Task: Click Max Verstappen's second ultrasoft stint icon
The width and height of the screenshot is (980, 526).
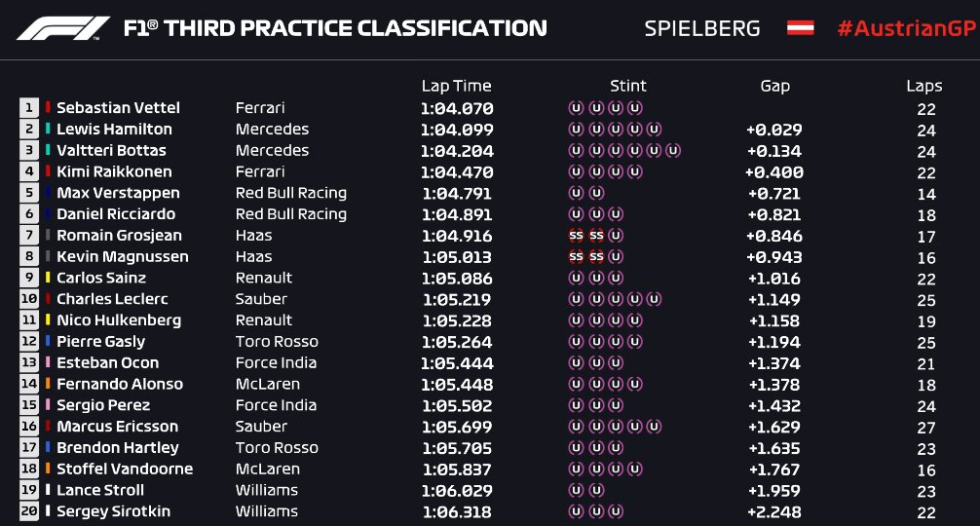Action: pos(597,193)
